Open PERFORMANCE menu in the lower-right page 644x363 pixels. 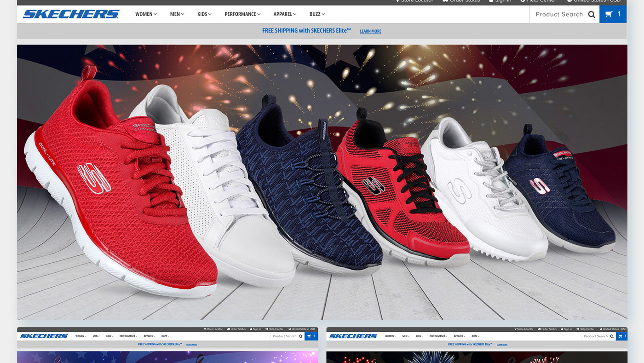(x=438, y=336)
